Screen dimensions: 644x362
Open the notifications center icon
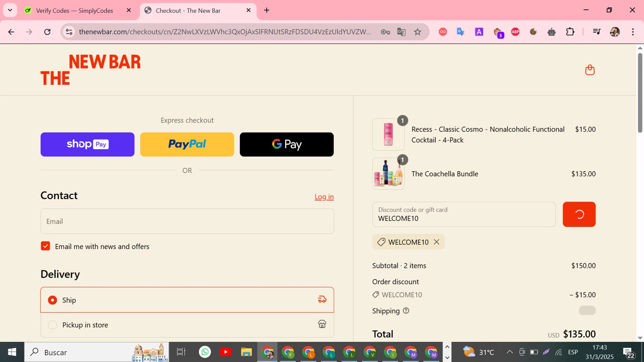coord(629,353)
